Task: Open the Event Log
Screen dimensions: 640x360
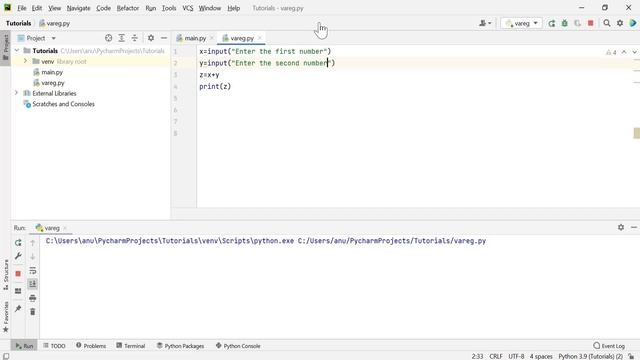Action: click(609, 346)
